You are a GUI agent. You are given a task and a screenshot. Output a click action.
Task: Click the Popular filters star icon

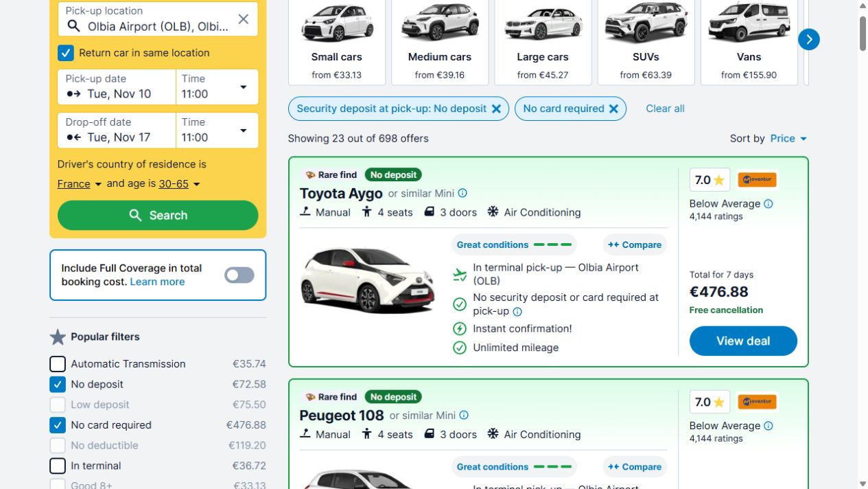pyautogui.click(x=58, y=337)
